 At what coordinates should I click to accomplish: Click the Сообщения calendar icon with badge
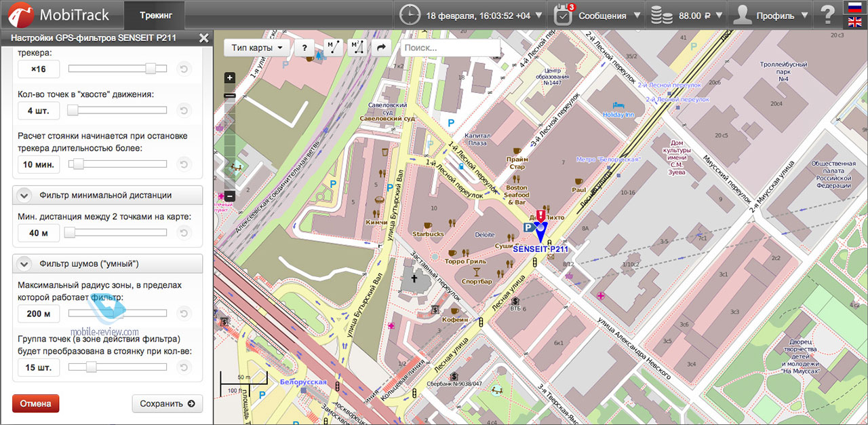click(564, 14)
